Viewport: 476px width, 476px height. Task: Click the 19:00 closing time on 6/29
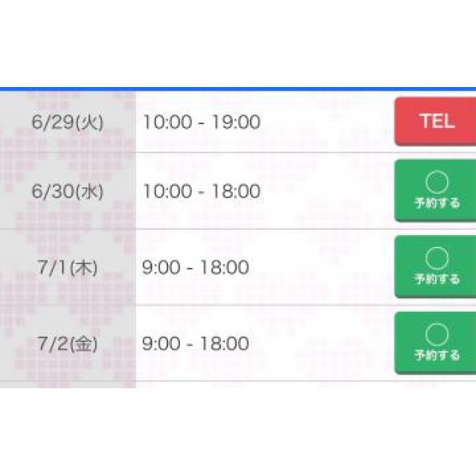[237, 121]
